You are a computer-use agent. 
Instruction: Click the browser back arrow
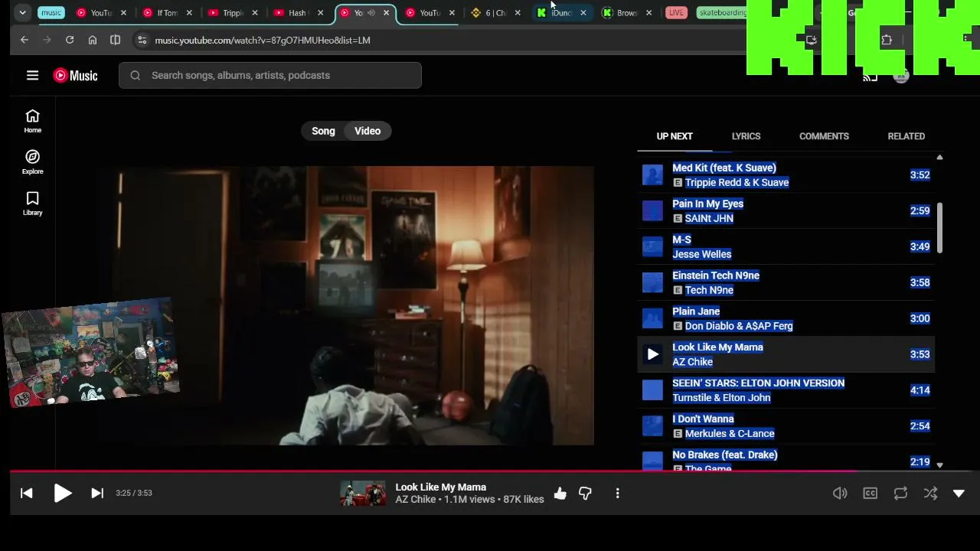click(24, 40)
